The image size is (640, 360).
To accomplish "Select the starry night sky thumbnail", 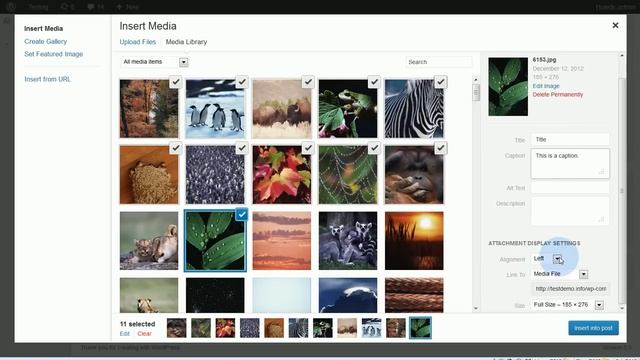I will pyautogui.click(x=215, y=295).
